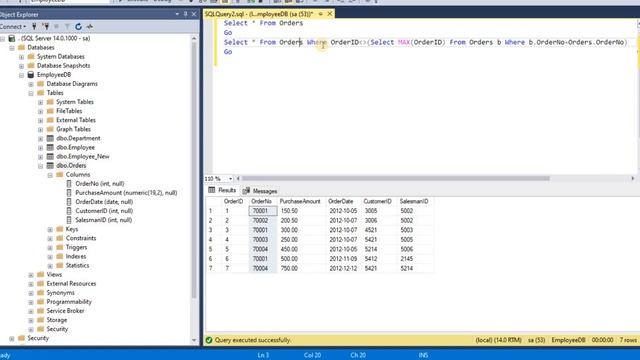Expand the Database Diagrams folder
Image resolution: width=640 pixels, height=360 pixels.
[x=31, y=84]
